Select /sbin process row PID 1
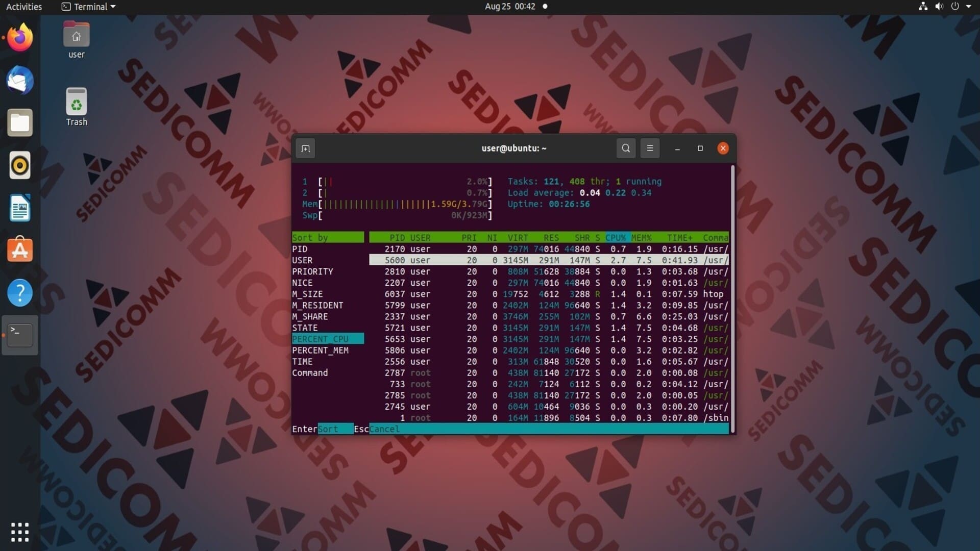Viewport: 980px width, 551px height. (549, 418)
